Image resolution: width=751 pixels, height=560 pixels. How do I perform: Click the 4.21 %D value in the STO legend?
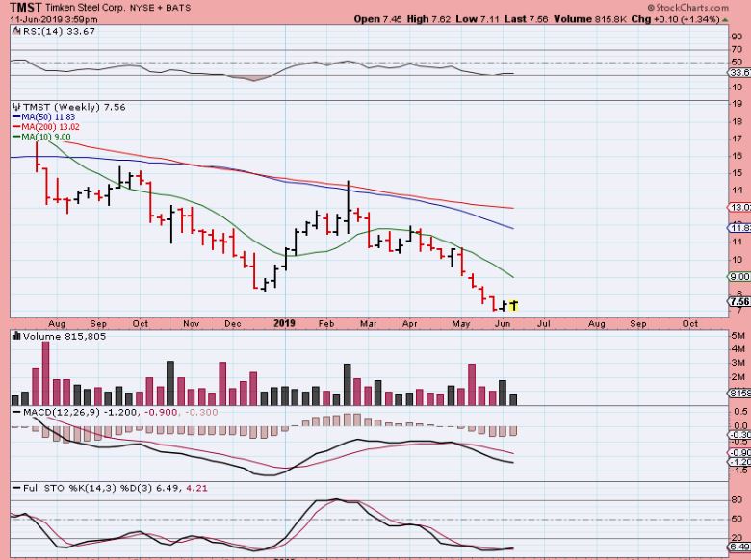(x=196, y=488)
